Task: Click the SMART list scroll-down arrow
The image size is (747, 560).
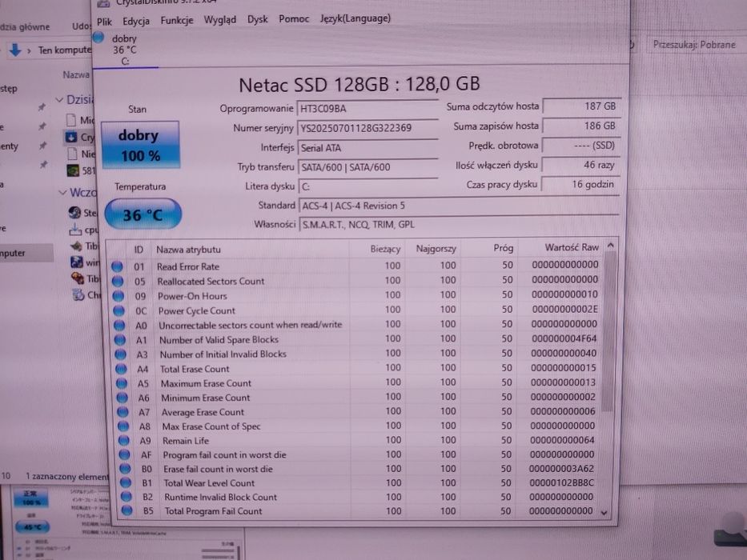Action: point(604,513)
